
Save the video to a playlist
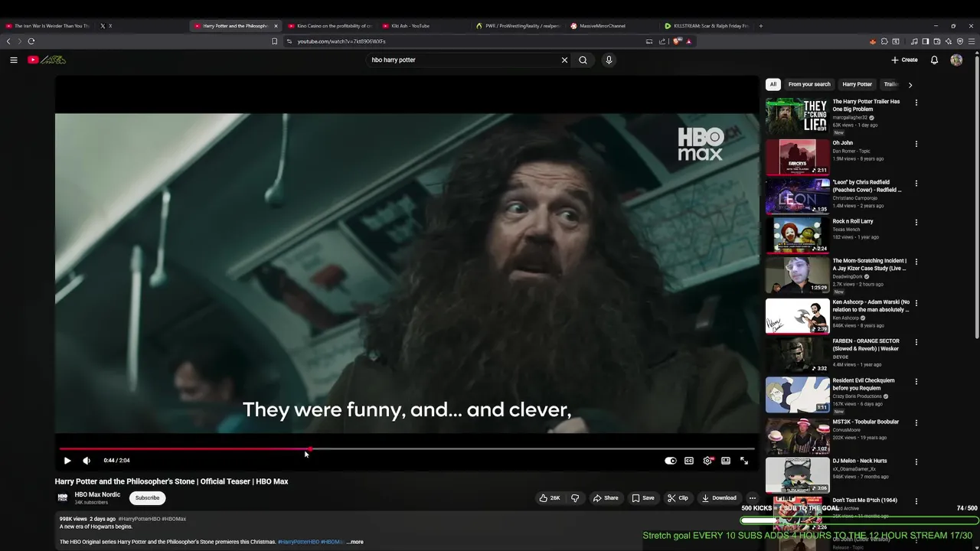tap(643, 498)
